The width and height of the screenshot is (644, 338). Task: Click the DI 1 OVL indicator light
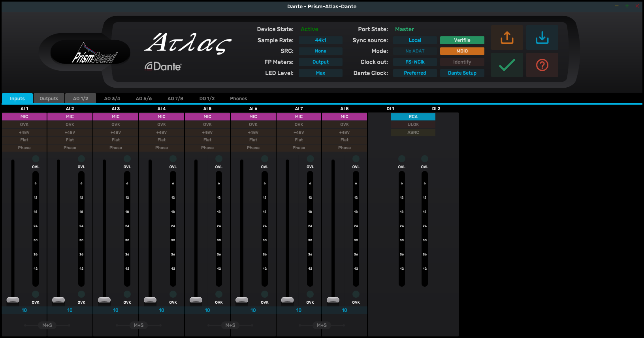(402, 159)
